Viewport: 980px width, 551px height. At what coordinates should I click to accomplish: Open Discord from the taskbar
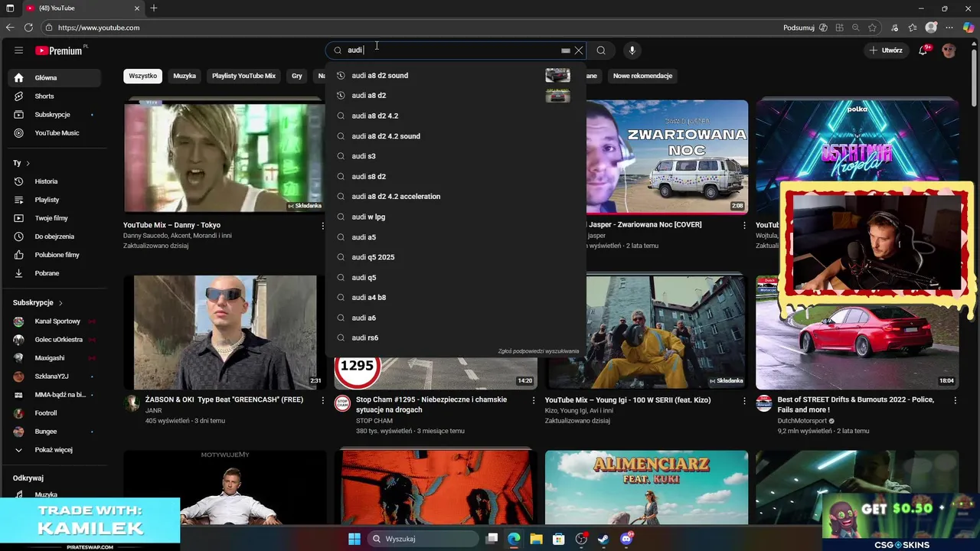tap(626, 539)
